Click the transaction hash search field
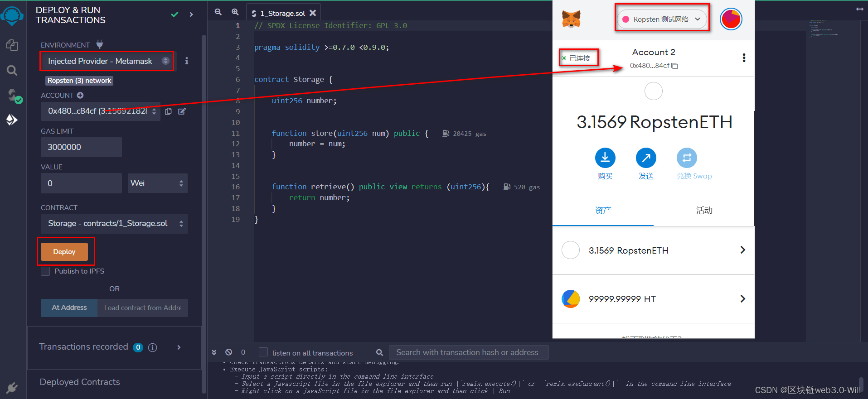The image size is (868, 399). point(469,352)
